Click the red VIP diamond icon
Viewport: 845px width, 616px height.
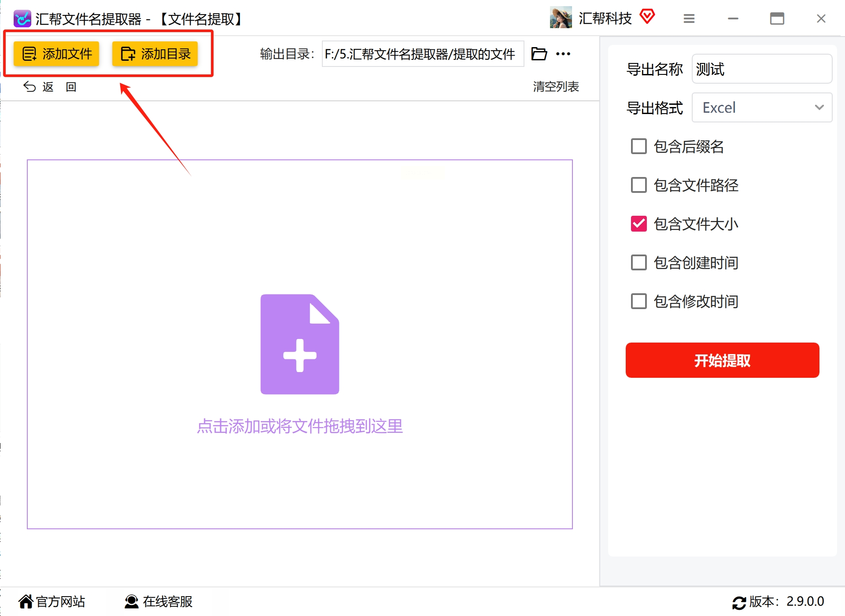point(647,17)
